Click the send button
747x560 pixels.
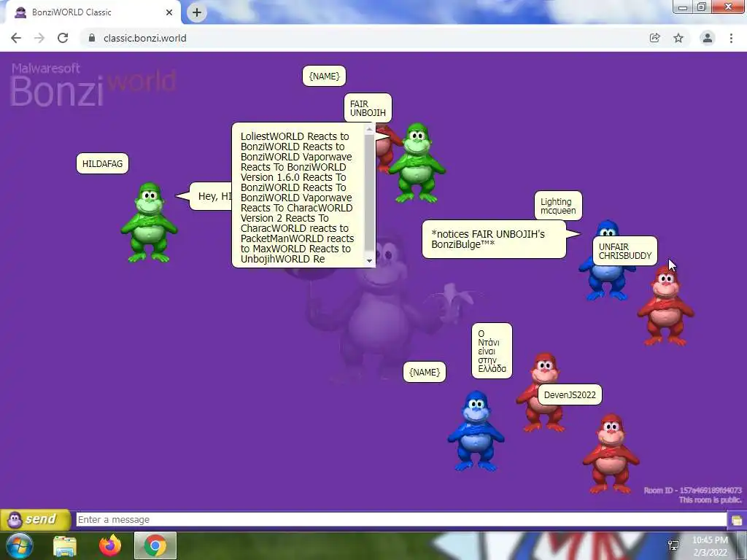36,519
